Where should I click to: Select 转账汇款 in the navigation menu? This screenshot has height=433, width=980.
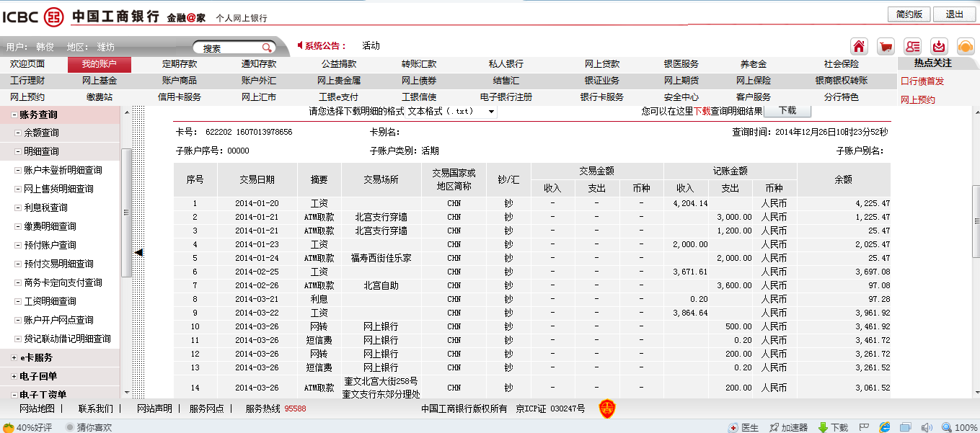click(x=419, y=64)
